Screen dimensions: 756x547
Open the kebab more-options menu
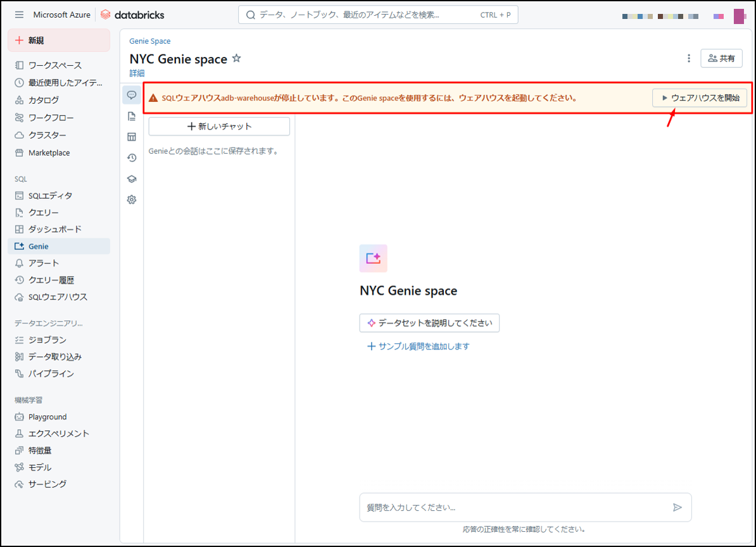(x=688, y=58)
